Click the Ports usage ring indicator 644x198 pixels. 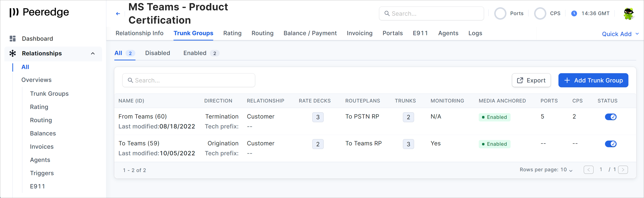click(x=500, y=13)
